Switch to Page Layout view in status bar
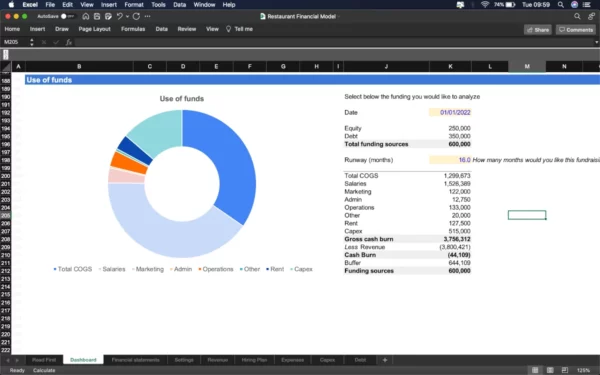600x375 pixels. coord(550,370)
